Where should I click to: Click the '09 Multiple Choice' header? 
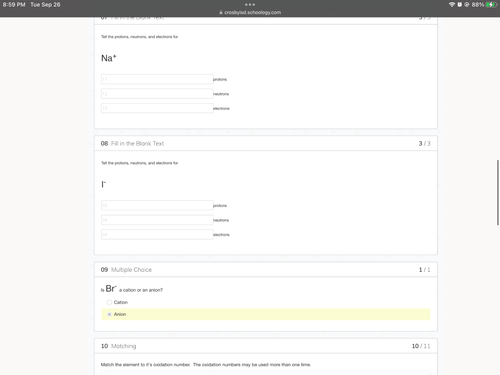coord(126,270)
